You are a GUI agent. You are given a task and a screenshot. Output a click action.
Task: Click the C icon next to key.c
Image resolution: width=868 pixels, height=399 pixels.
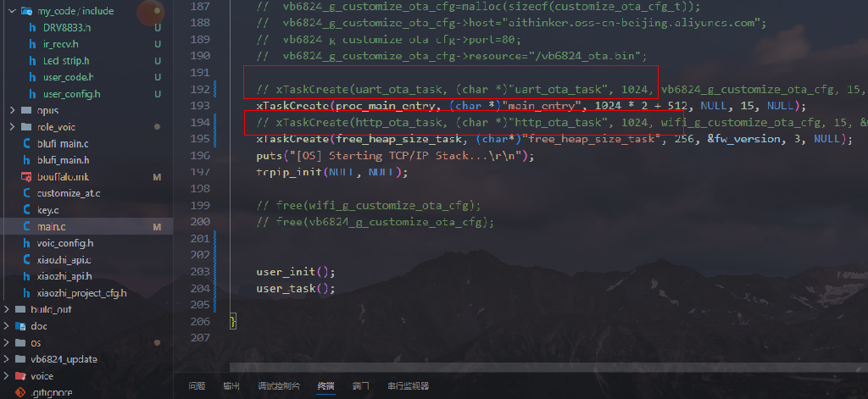(26, 210)
